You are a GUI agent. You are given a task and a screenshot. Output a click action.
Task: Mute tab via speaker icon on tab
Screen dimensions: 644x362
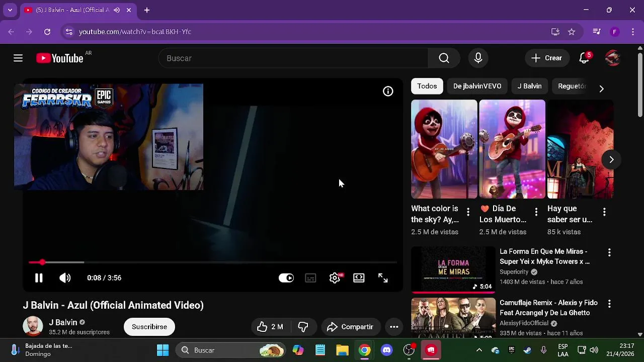click(117, 10)
